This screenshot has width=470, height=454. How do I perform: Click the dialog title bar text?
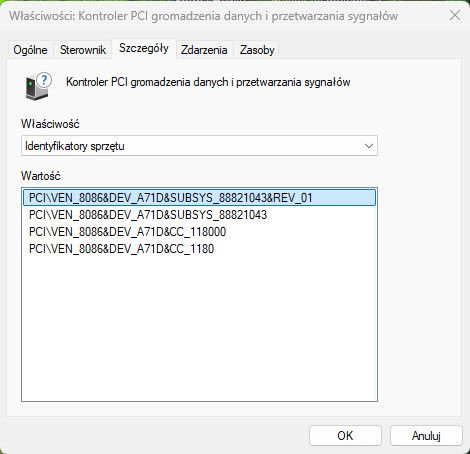[203, 16]
